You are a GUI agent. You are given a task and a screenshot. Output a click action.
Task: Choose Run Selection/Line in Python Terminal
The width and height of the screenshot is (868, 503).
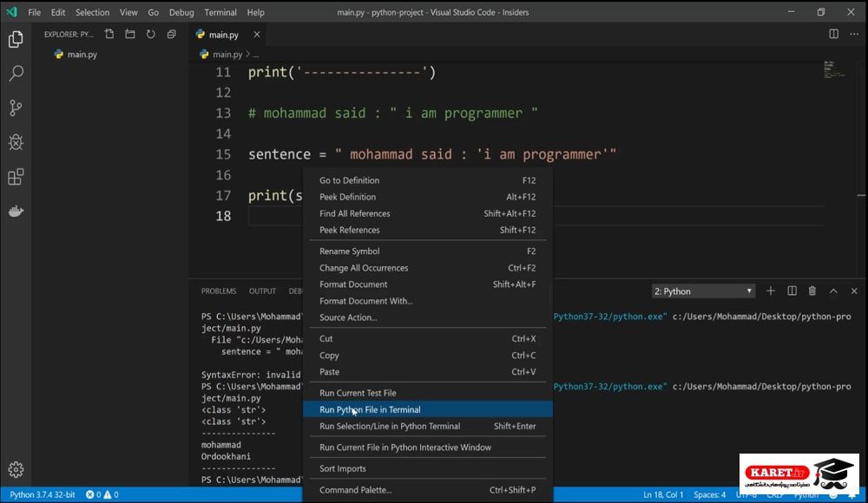coord(427,426)
